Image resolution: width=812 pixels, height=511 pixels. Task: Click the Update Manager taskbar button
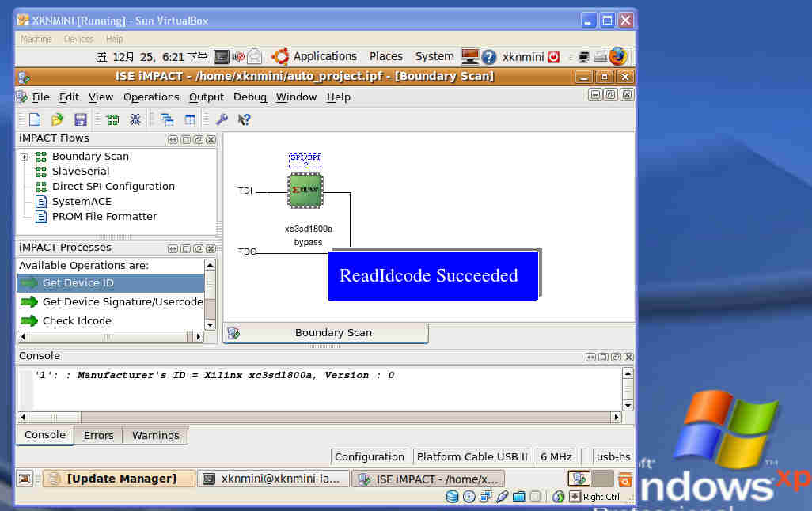120,479
